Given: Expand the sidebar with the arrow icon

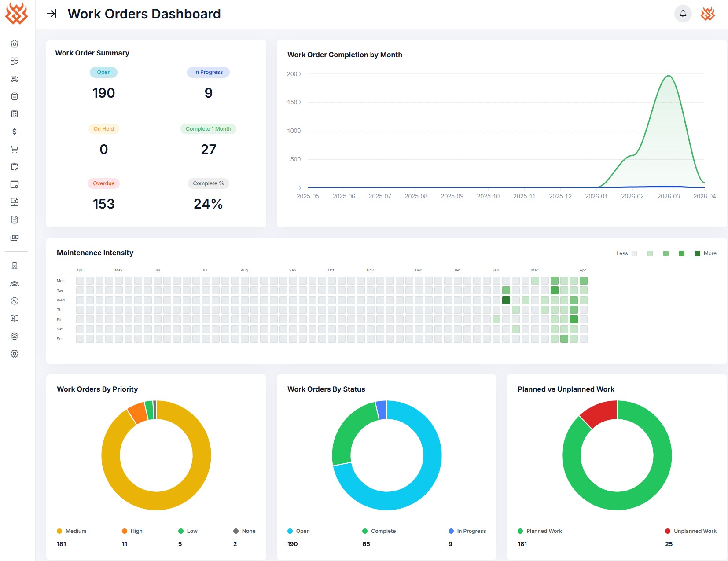Looking at the screenshot, I should tap(51, 14).
